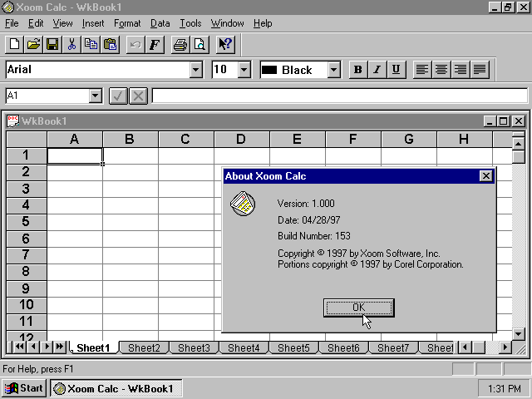Click the WkBook1 document icon
532x399 pixels.
tap(12, 121)
